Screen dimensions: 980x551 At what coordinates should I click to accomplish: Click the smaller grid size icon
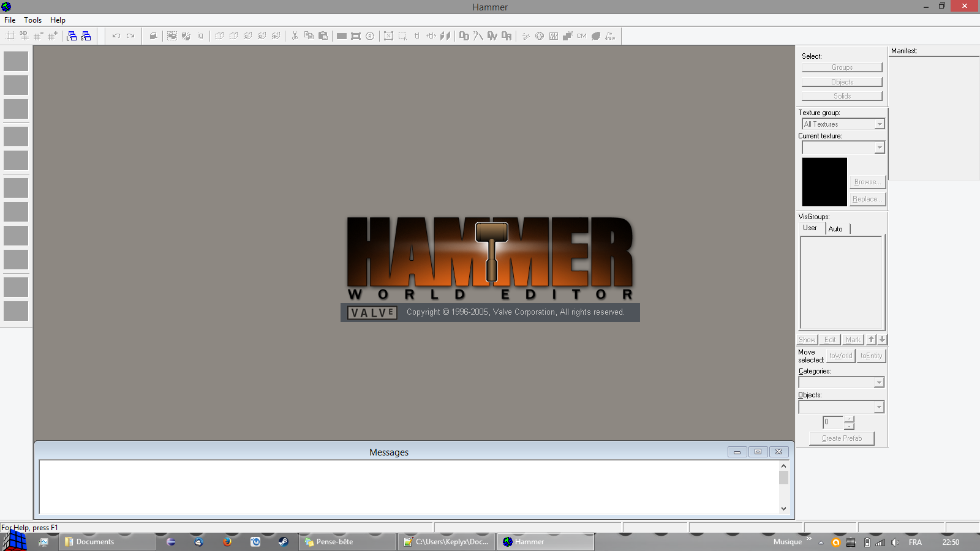pyautogui.click(x=39, y=36)
